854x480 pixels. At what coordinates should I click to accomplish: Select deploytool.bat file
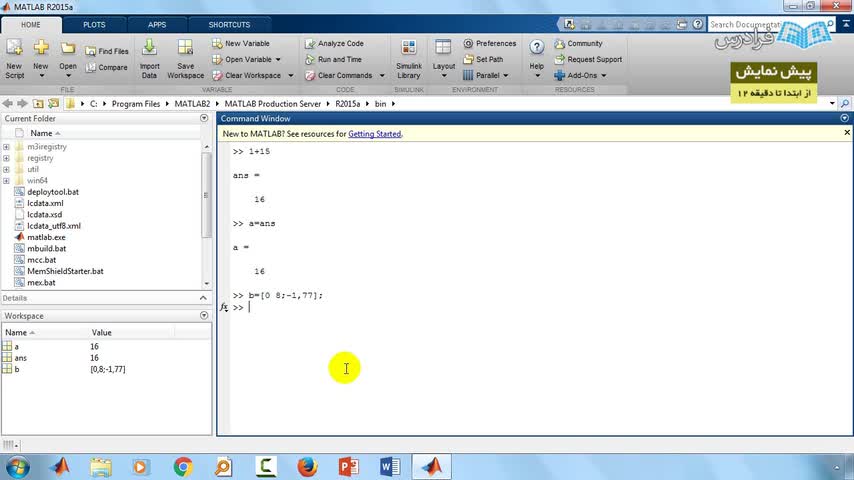pos(53,192)
